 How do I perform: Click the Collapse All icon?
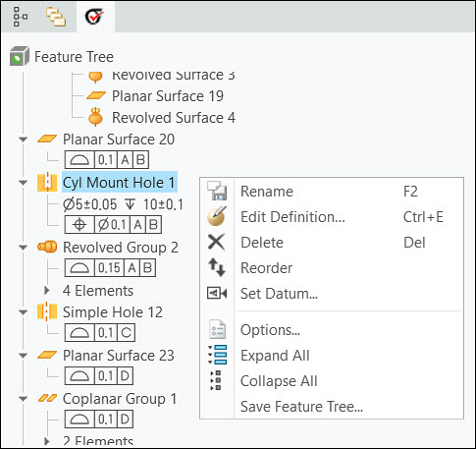tap(215, 380)
